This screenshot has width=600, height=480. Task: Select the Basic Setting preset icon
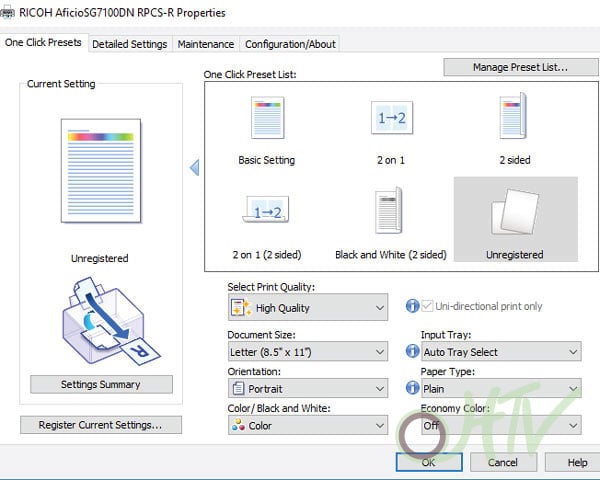pyautogui.click(x=267, y=118)
